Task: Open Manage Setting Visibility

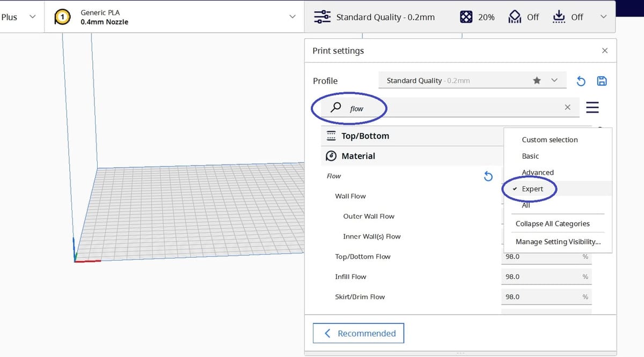Action: pyautogui.click(x=558, y=242)
